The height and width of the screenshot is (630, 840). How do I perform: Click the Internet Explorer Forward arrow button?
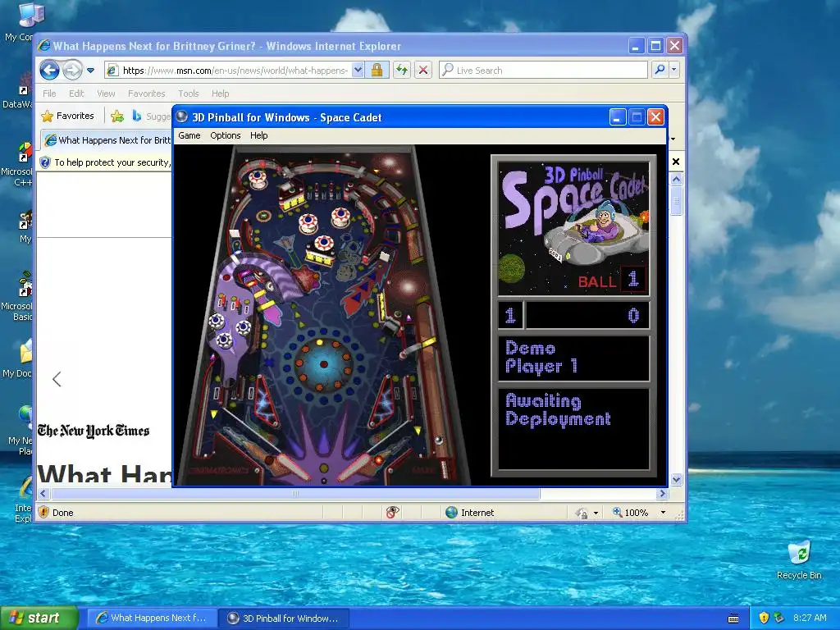tap(72, 71)
